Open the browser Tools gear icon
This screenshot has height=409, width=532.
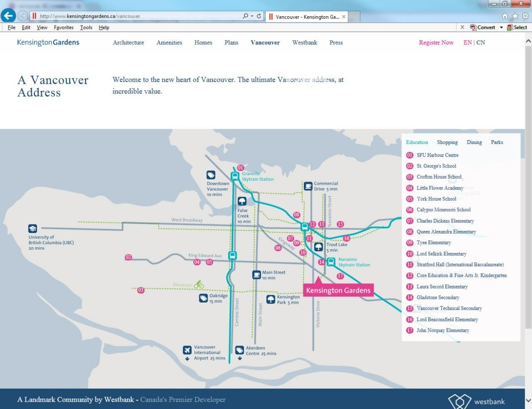(x=525, y=16)
